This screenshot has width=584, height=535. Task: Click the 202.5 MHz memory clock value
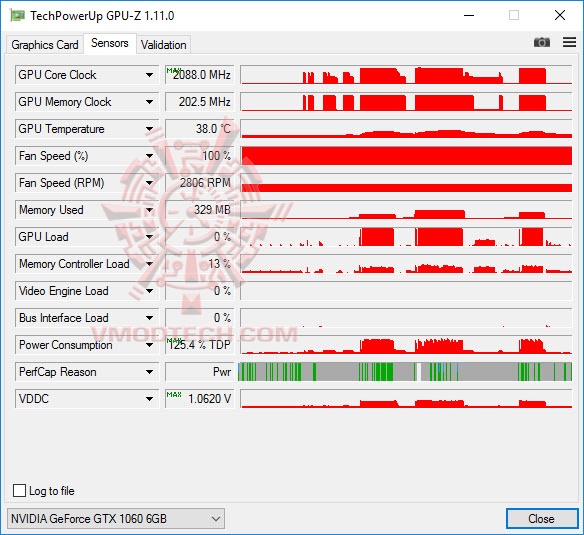(200, 102)
